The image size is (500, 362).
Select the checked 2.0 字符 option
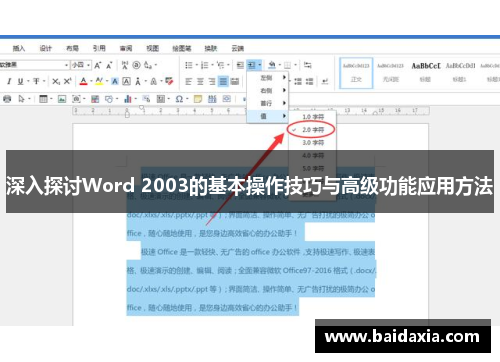coord(313,130)
